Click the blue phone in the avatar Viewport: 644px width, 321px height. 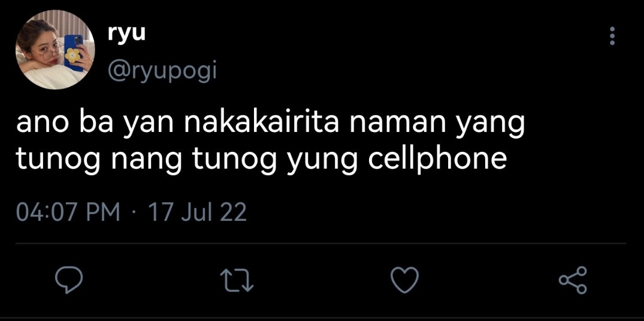pyautogui.click(x=74, y=52)
